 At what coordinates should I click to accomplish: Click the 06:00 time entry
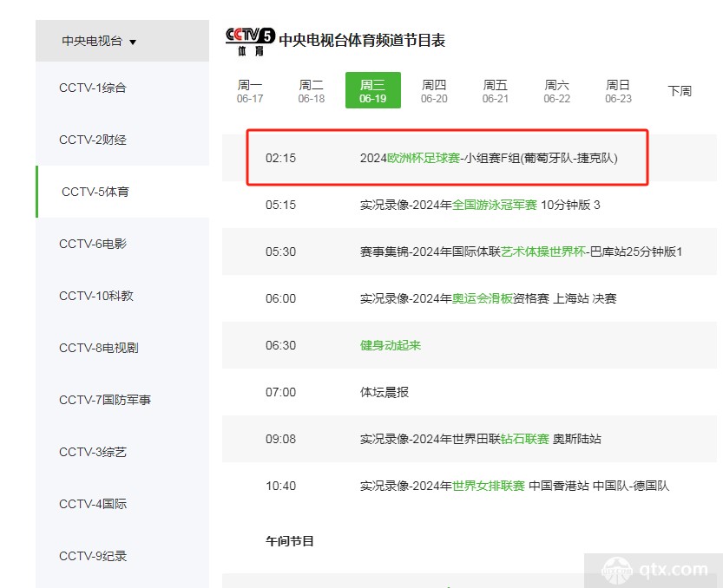[281, 298]
